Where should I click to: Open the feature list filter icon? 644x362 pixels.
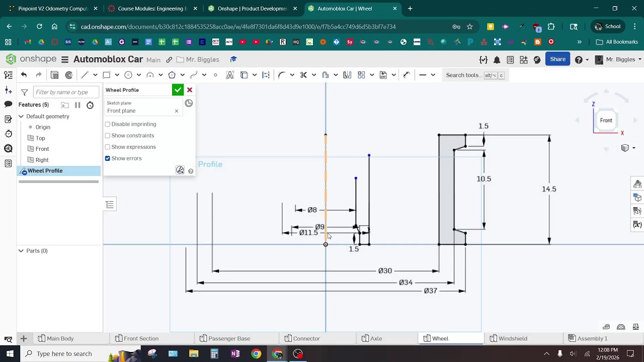[x=24, y=92]
